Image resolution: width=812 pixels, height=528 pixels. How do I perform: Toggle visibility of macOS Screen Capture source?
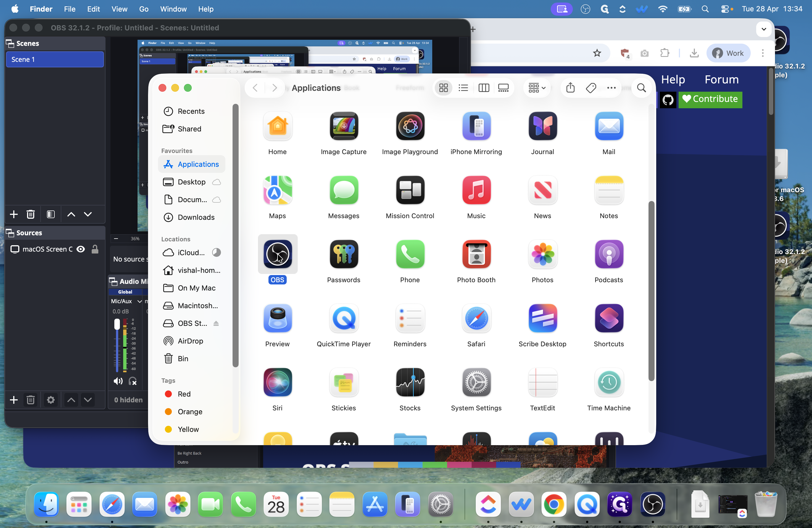tap(81, 249)
